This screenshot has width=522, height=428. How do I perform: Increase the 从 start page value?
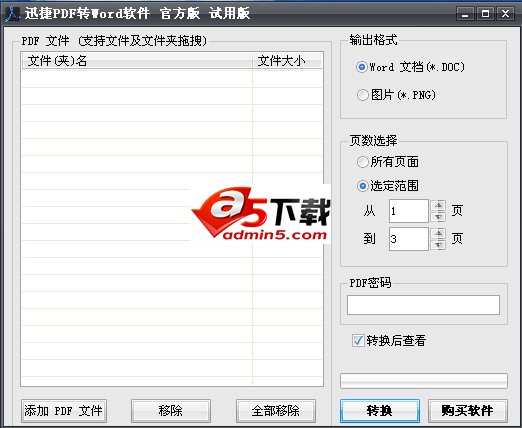(438, 205)
